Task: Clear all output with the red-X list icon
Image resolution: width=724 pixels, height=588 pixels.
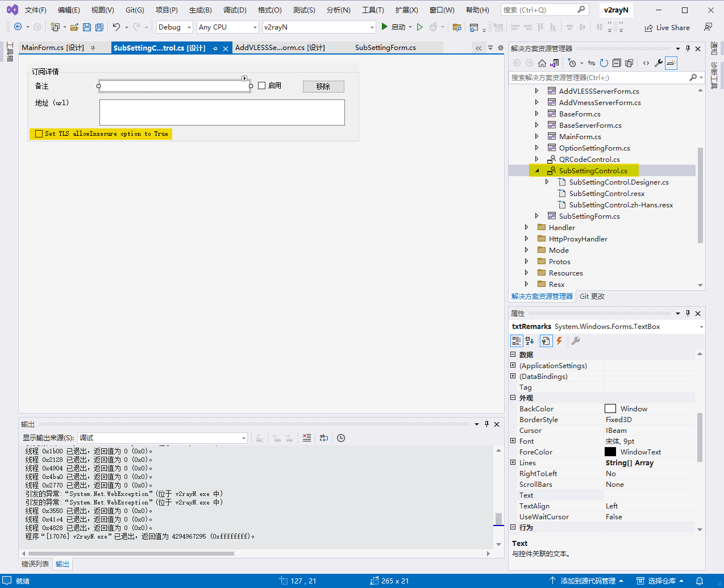Action: [307, 438]
